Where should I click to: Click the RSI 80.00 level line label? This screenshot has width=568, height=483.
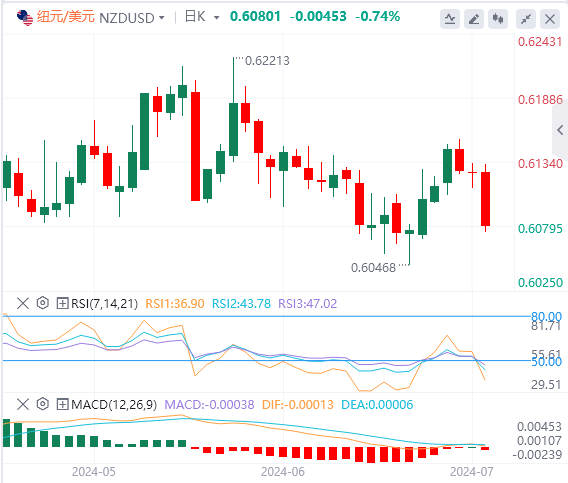546,317
